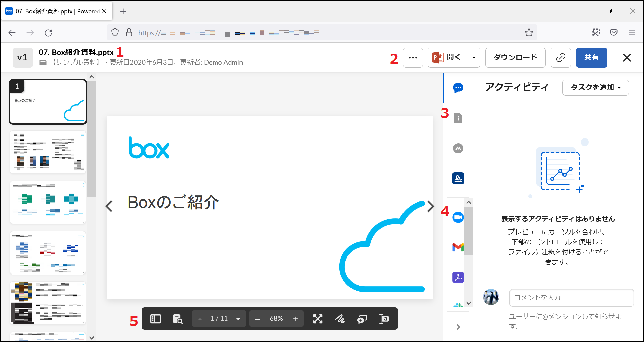Launch the Slack integration icon

pos(458,305)
